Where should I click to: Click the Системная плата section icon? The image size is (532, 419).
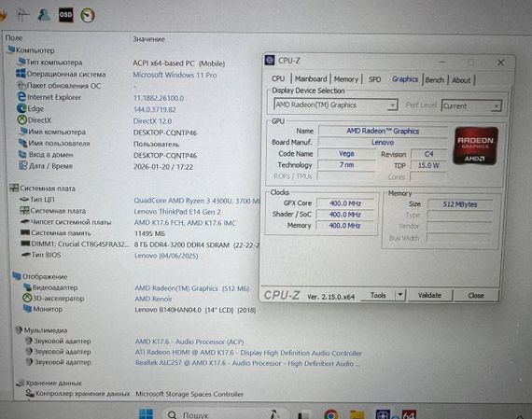(14, 188)
